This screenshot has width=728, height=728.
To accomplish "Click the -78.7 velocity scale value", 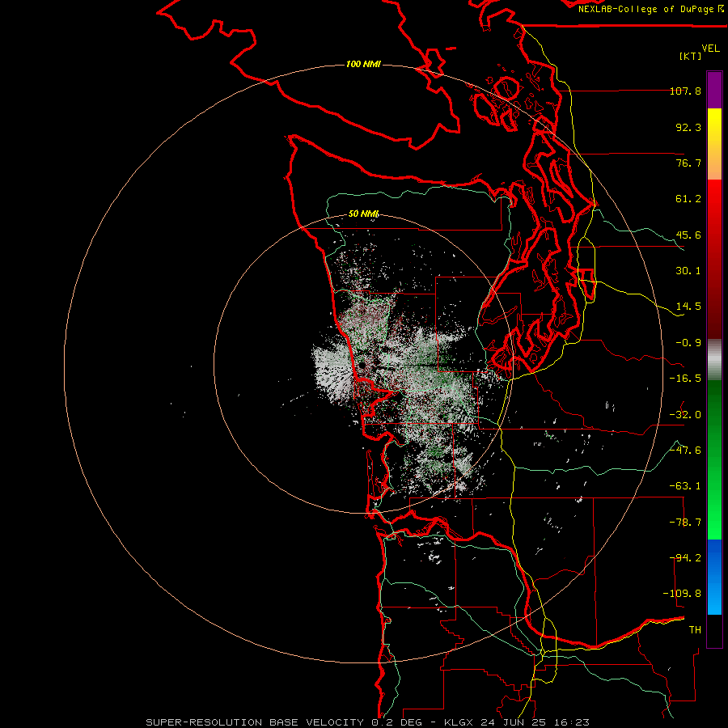I will coord(685,523).
